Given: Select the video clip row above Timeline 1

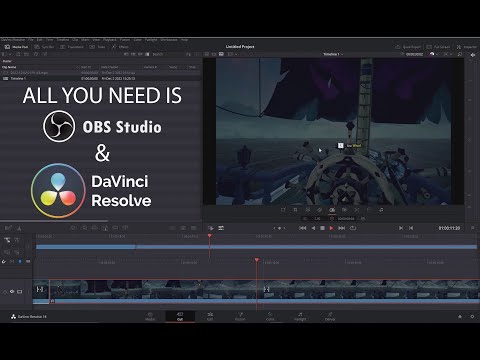Looking at the screenshot, I should pyautogui.click(x=100, y=72).
